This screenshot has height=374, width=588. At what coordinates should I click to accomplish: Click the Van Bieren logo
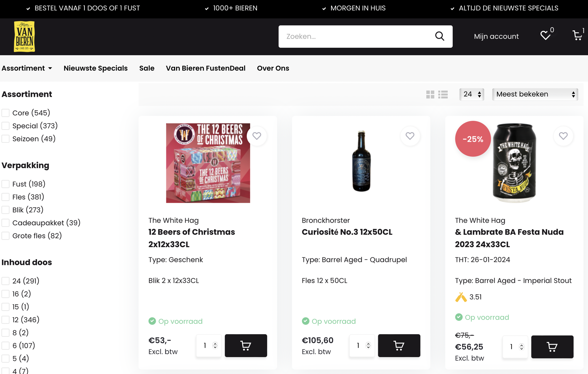24,36
